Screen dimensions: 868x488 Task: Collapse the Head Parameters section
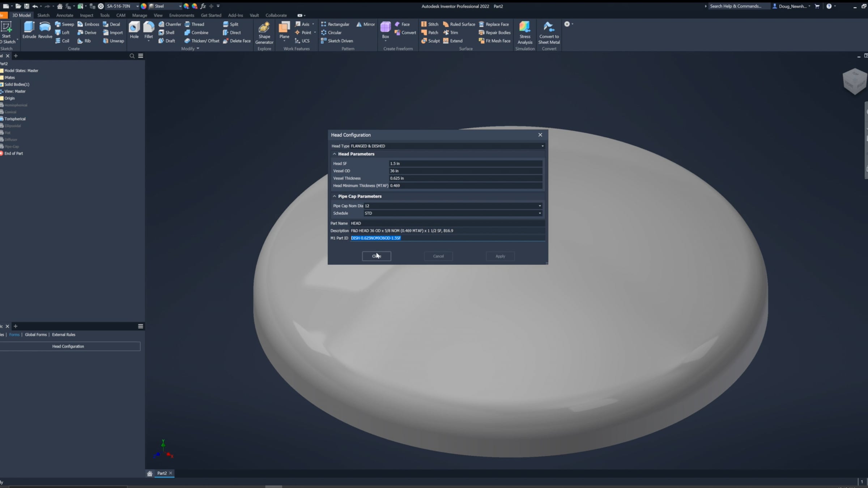(x=335, y=154)
